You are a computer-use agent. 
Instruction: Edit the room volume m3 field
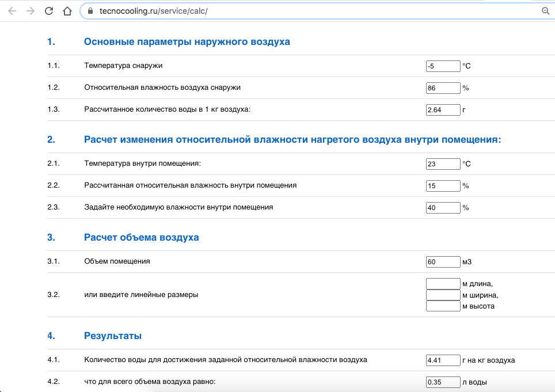(443, 262)
